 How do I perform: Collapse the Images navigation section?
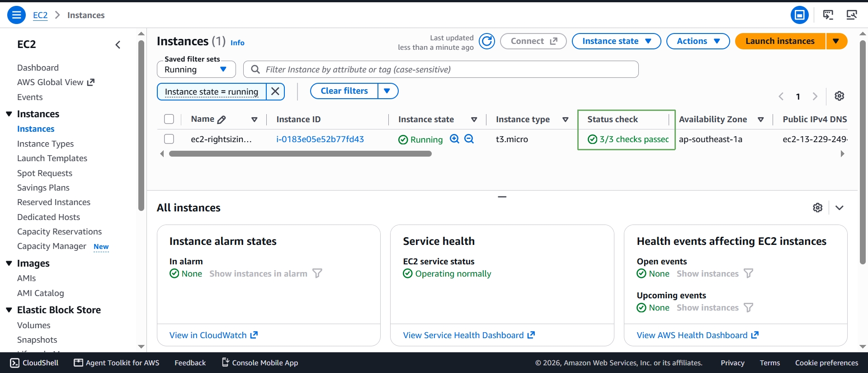[9, 263]
